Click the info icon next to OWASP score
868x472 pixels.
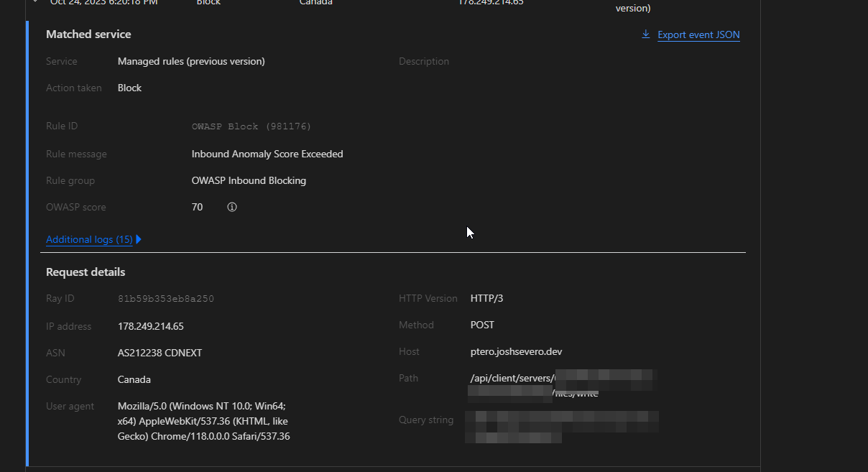click(x=232, y=207)
